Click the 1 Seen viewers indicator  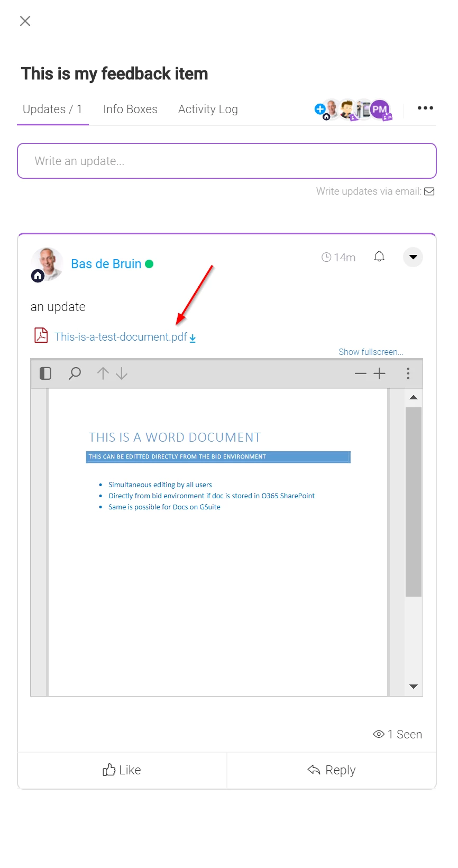(x=398, y=734)
